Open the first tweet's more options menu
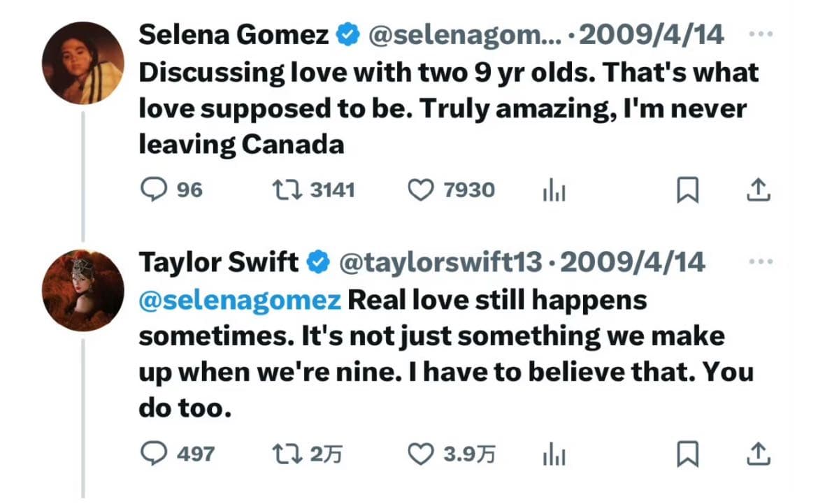The image size is (818, 504). tap(761, 34)
